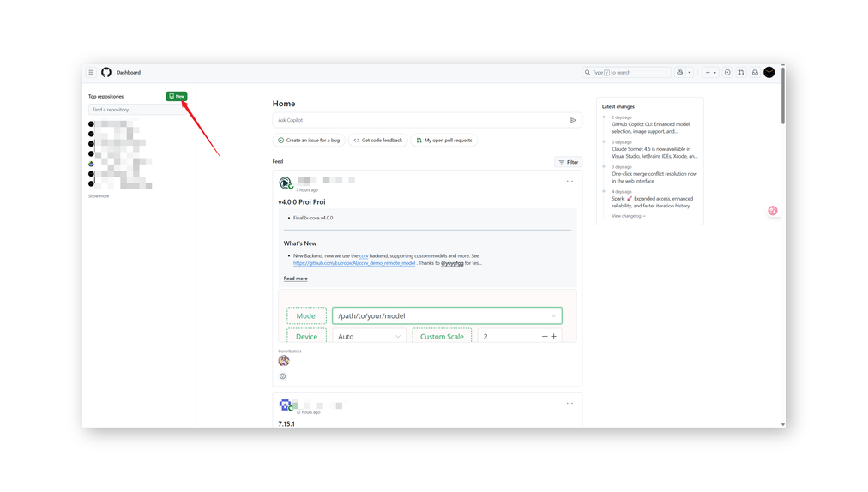Click the Ask Copilot send arrow
868x492 pixels.
tap(573, 120)
